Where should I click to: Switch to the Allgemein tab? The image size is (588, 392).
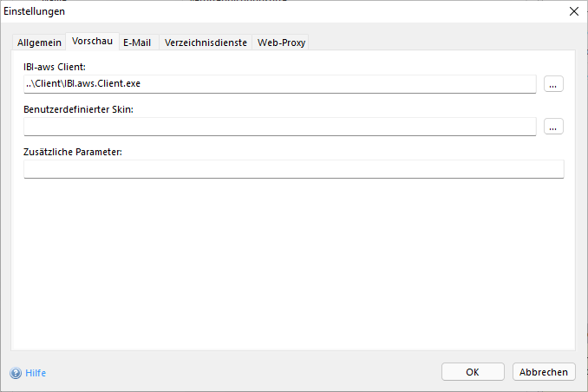pyautogui.click(x=39, y=42)
